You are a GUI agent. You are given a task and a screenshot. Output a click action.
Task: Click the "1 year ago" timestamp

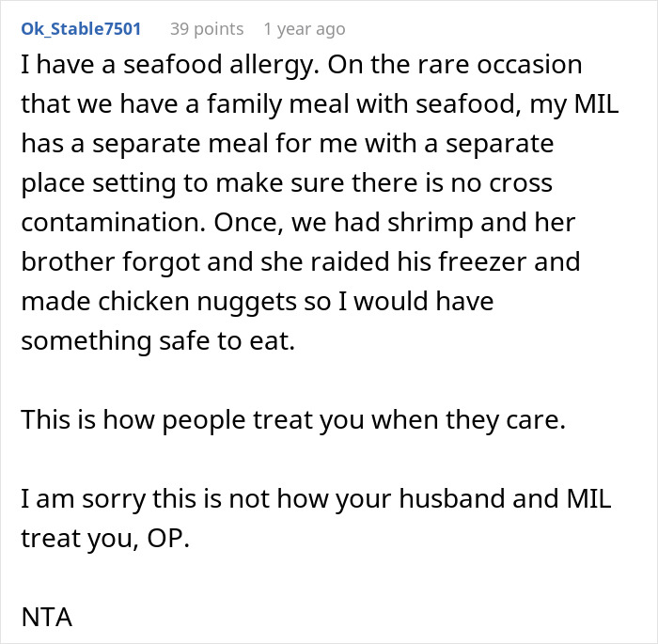coord(304,29)
